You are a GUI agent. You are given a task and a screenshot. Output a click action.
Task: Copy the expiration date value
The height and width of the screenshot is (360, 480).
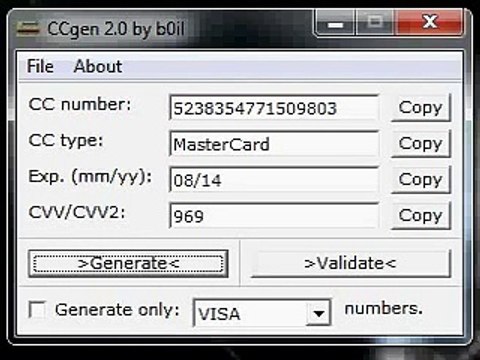coord(421,180)
